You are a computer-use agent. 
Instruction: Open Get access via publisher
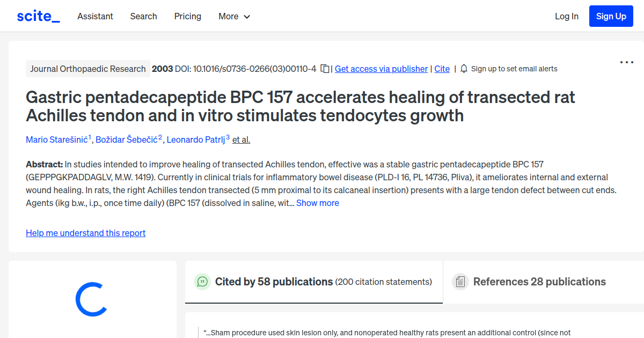pyautogui.click(x=381, y=69)
